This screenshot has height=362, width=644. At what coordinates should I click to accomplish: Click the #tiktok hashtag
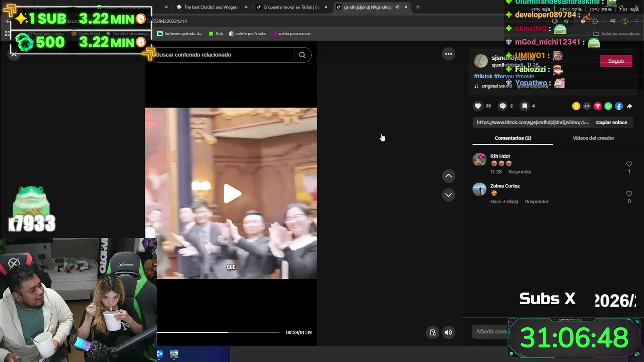coord(483,76)
